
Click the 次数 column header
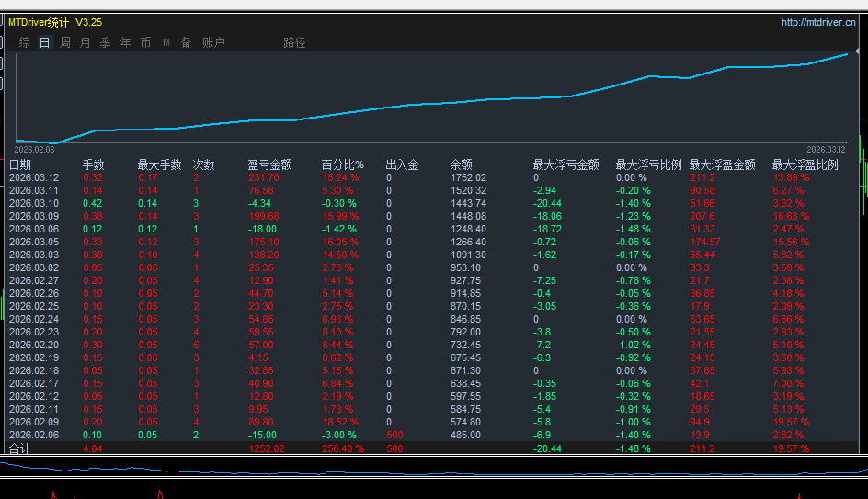pos(204,164)
